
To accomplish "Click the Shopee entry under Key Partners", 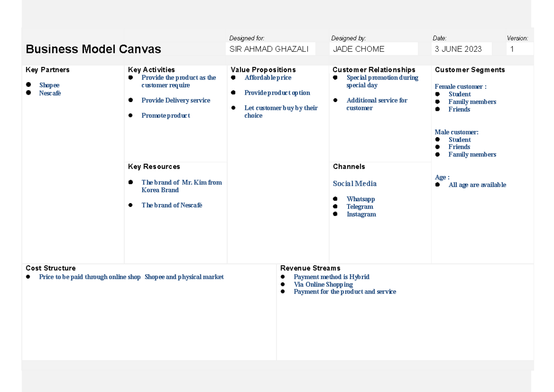I will tap(49, 85).
